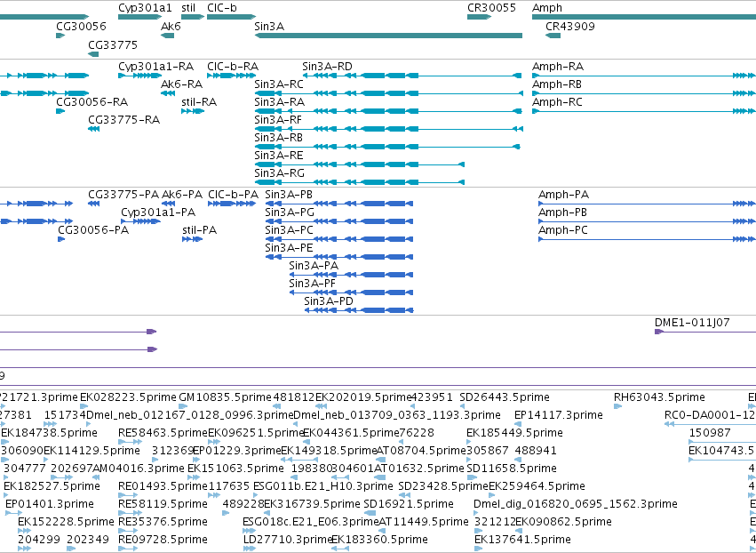
Task: Select the Sin3A gene span bar
Action: click(388, 36)
